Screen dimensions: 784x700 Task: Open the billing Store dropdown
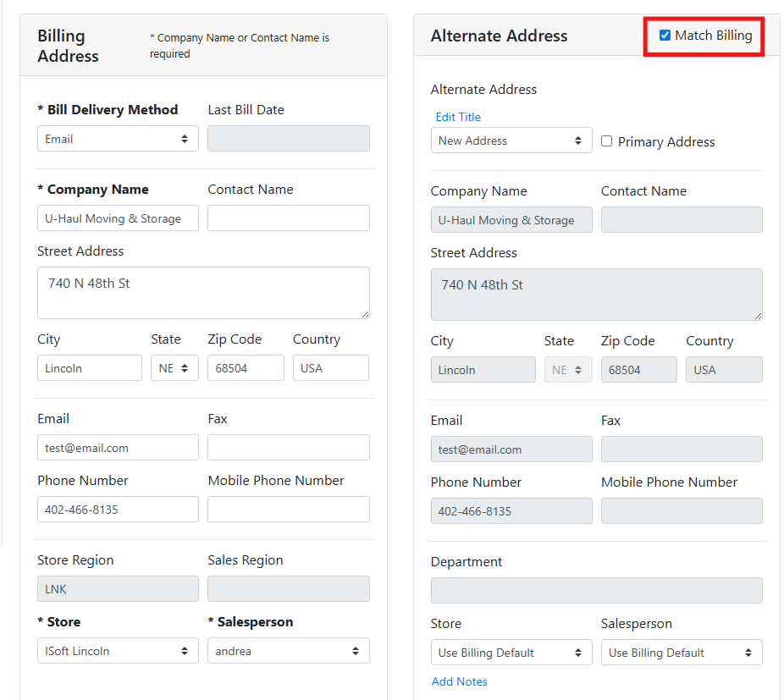pos(118,651)
